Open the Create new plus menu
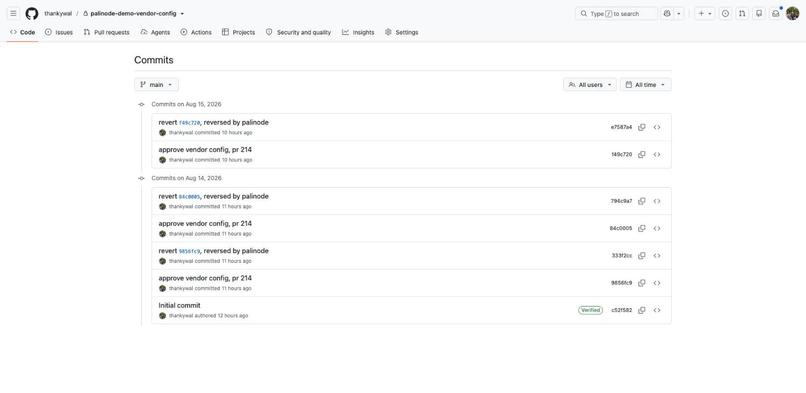806x393 pixels. pyautogui.click(x=705, y=13)
